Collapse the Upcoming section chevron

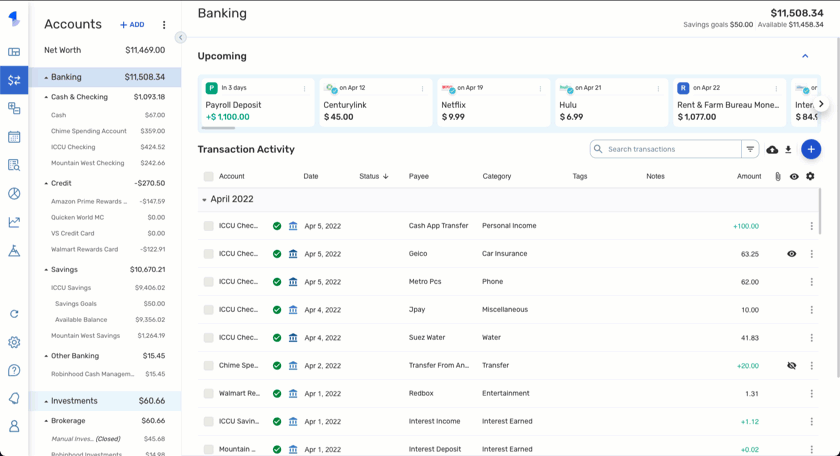coord(805,56)
